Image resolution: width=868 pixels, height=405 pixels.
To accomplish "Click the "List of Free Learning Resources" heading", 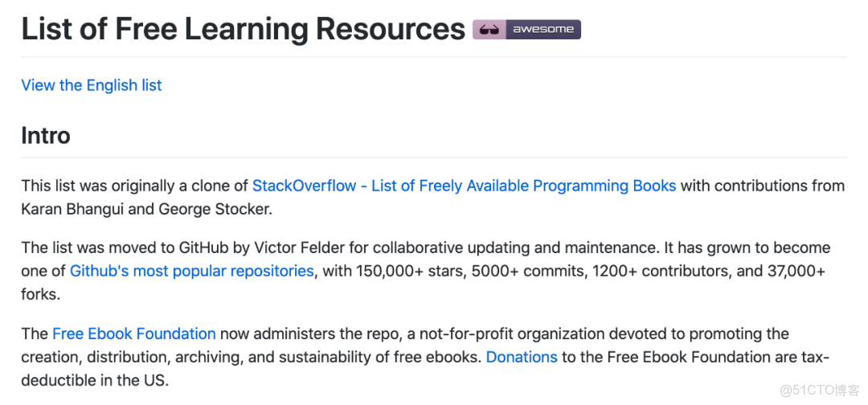I will point(243,29).
